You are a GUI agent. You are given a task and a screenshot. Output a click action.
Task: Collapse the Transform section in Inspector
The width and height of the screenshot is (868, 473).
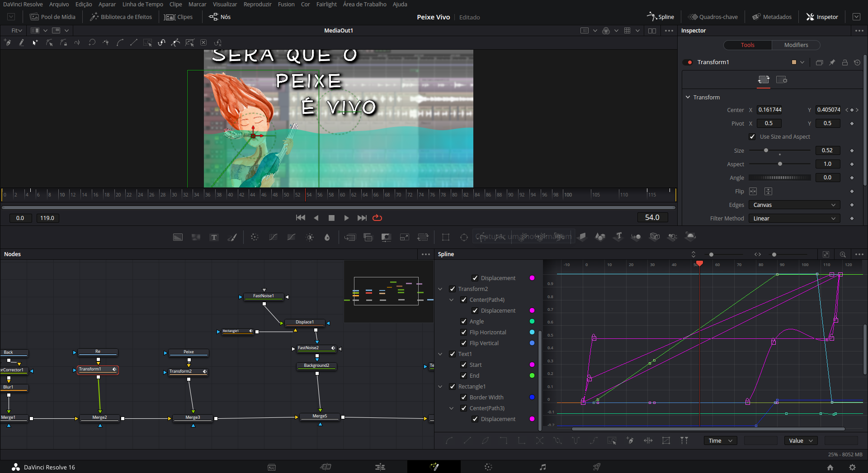[x=688, y=97]
